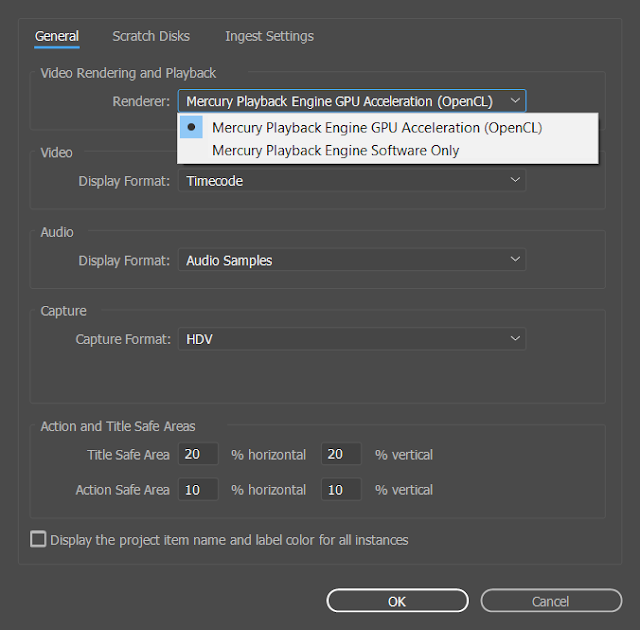Click Action Safe Area horizontal percentage field
The width and height of the screenshot is (640, 630).
[x=198, y=489]
